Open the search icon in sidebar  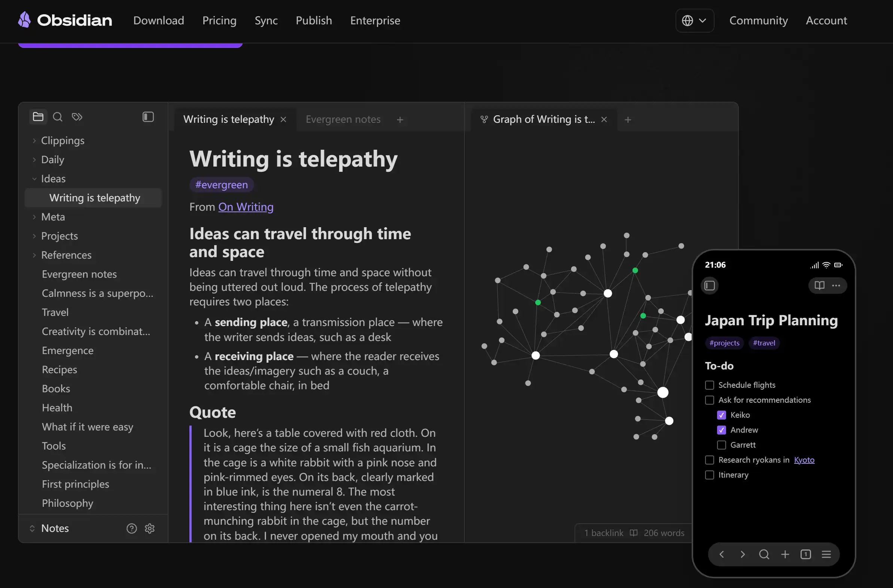(x=57, y=117)
